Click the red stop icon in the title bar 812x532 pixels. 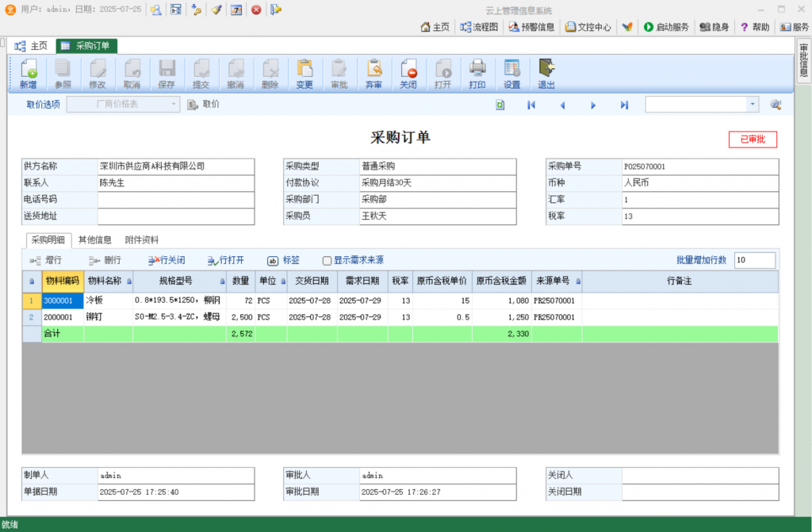click(x=256, y=10)
